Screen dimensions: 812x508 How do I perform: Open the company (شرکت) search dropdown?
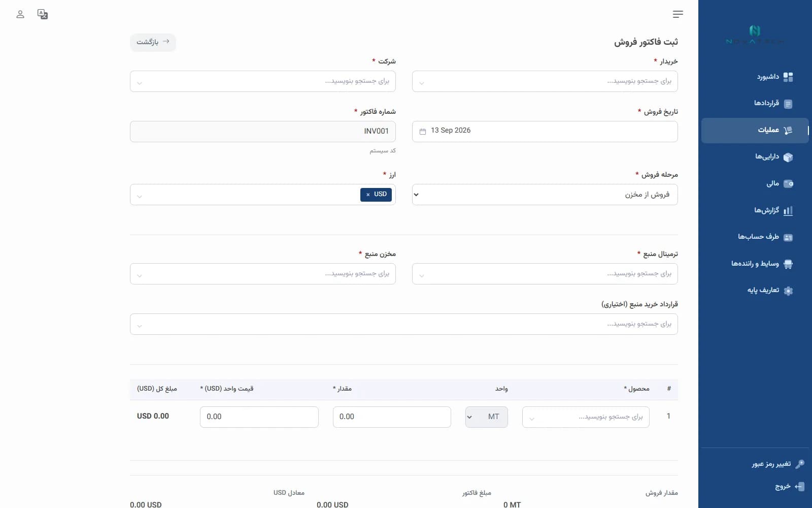click(262, 81)
